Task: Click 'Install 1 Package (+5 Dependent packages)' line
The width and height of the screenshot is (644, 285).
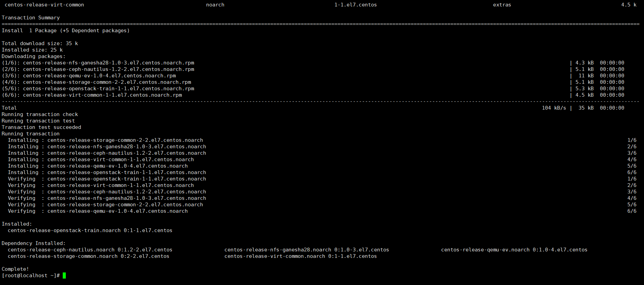Action: 65,31
